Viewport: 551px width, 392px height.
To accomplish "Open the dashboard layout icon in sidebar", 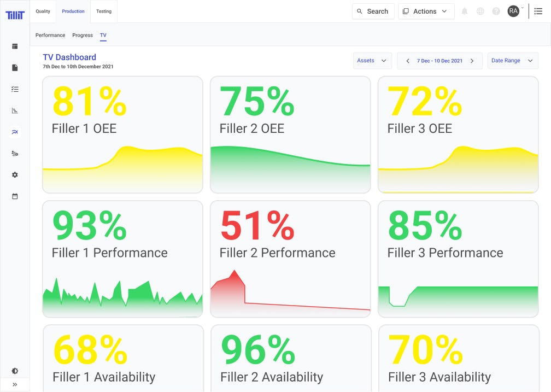I will 15,46.
